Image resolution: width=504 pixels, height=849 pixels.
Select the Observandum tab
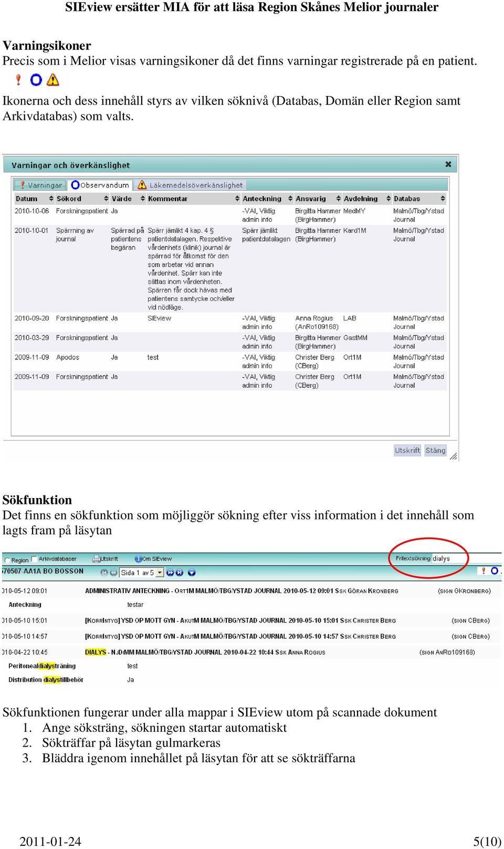(100, 185)
